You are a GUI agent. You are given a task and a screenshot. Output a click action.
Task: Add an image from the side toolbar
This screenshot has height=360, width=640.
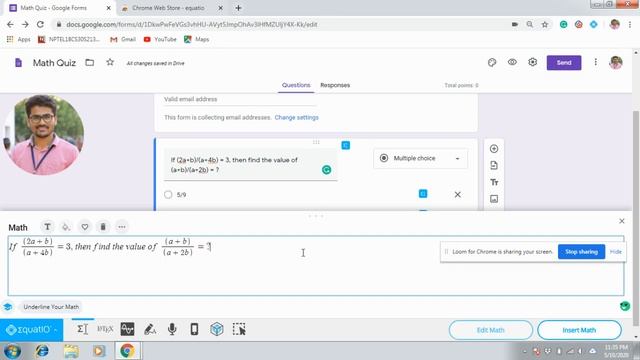point(494,199)
